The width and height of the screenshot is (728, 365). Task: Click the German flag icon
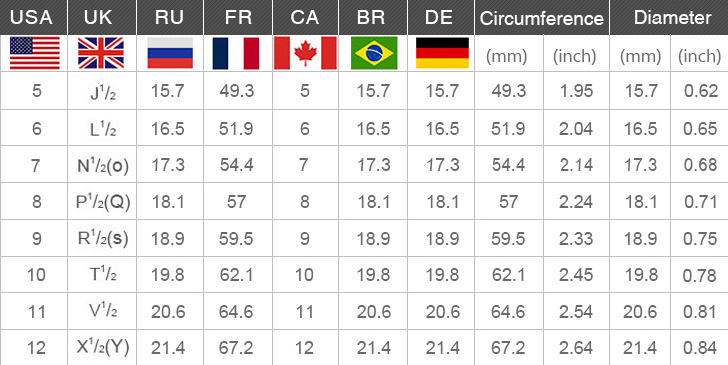tap(442, 53)
